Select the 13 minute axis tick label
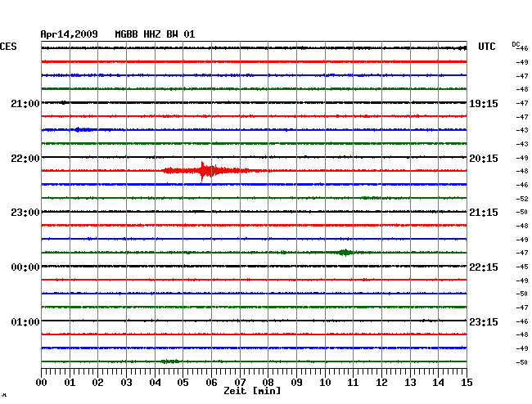Image resolution: width=532 pixels, height=404 pixels. (x=410, y=382)
